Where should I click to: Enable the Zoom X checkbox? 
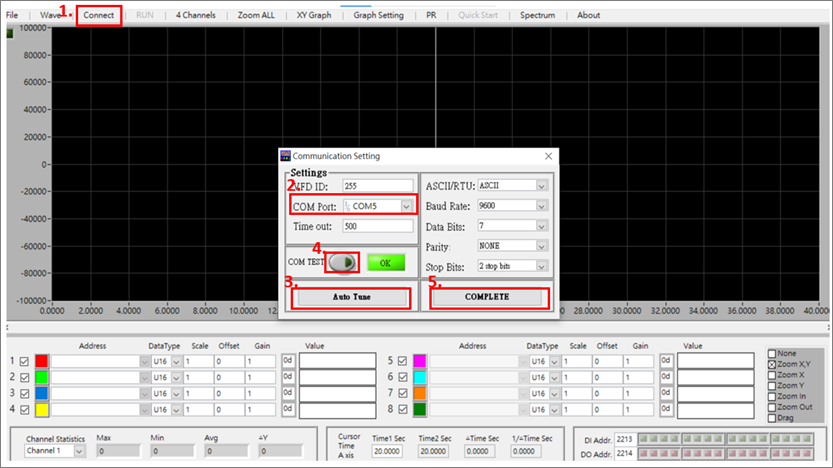click(x=772, y=375)
